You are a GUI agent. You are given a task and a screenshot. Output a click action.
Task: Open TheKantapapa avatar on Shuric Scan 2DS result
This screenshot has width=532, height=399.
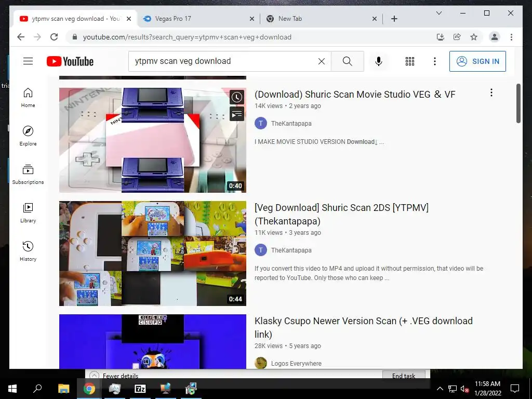(x=261, y=250)
